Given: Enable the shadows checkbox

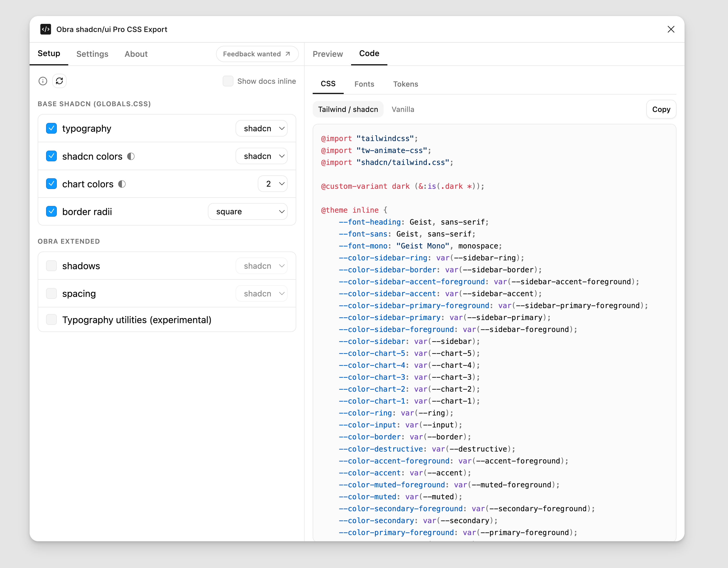Looking at the screenshot, I should [x=51, y=266].
